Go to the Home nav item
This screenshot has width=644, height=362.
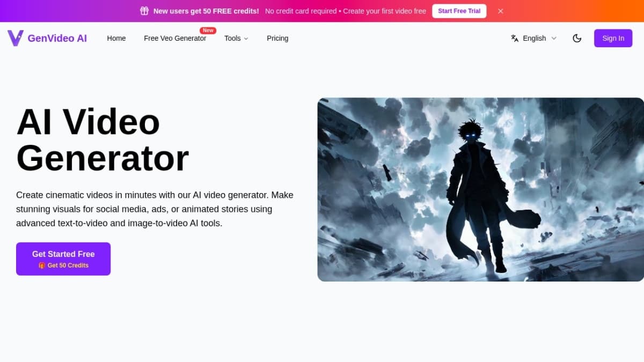[116, 38]
